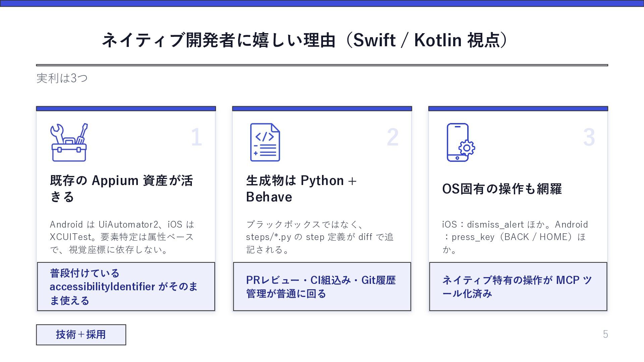
Task: Select heading OS固有の操作も網羅
Action: click(x=502, y=189)
